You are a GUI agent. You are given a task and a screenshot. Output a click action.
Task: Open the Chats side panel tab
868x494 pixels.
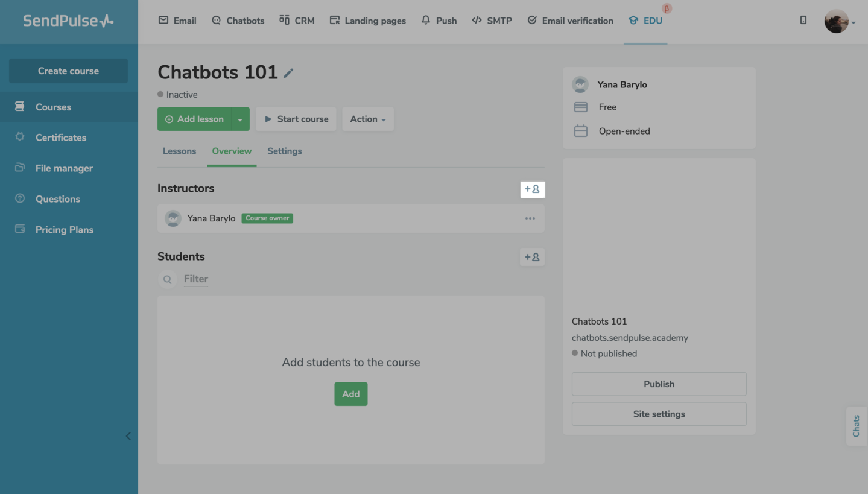[856, 426]
